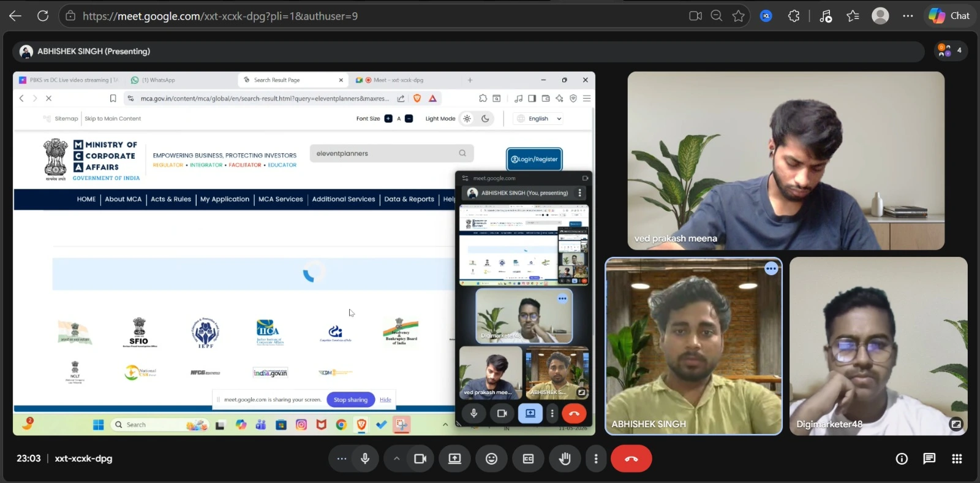Add this page to favorites with star icon
The width and height of the screenshot is (980, 483).
(739, 16)
